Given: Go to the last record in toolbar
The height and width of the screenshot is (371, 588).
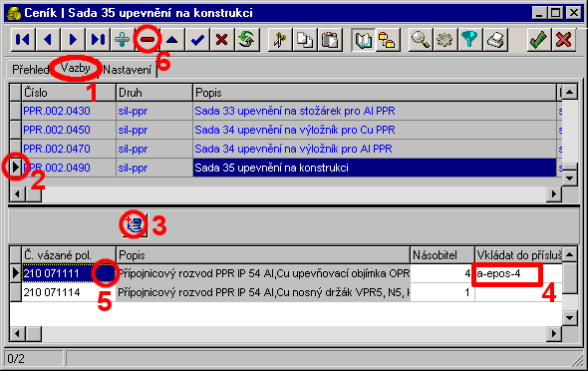Looking at the screenshot, I should (98, 39).
